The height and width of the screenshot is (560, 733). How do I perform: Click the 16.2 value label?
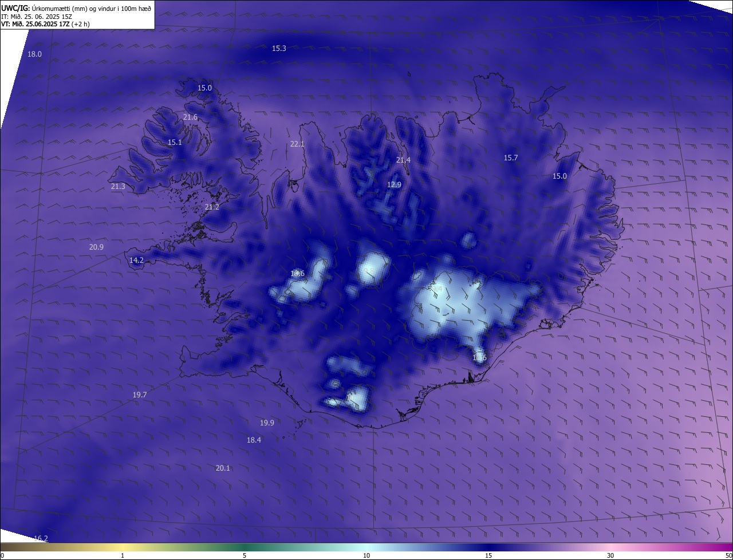tap(41, 538)
